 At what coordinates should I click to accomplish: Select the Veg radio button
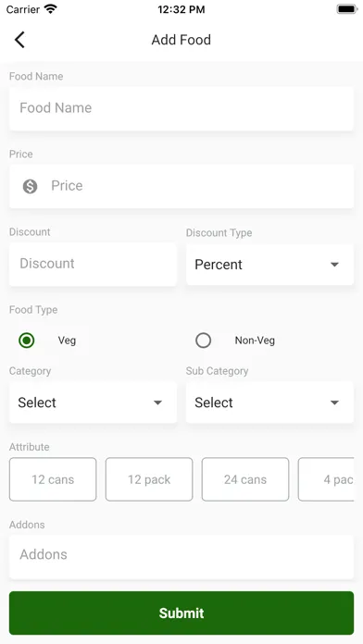click(27, 341)
